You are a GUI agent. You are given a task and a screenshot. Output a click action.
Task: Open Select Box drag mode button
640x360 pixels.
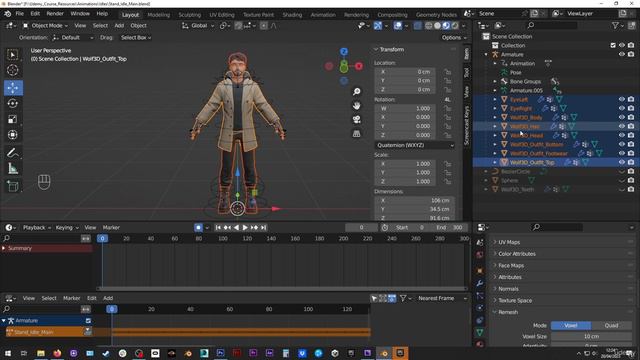136,38
